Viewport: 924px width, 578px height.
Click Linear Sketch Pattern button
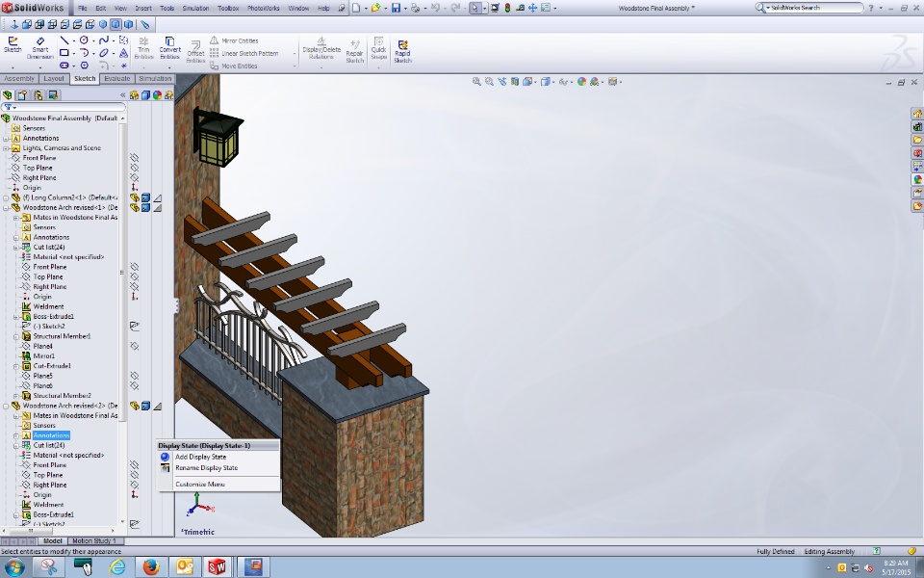click(244, 54)
